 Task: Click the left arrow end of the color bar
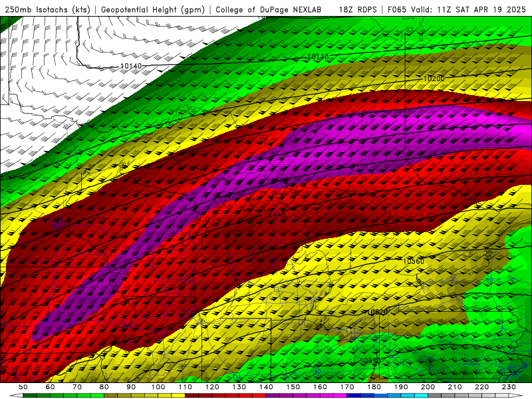(x=16, y=396)
